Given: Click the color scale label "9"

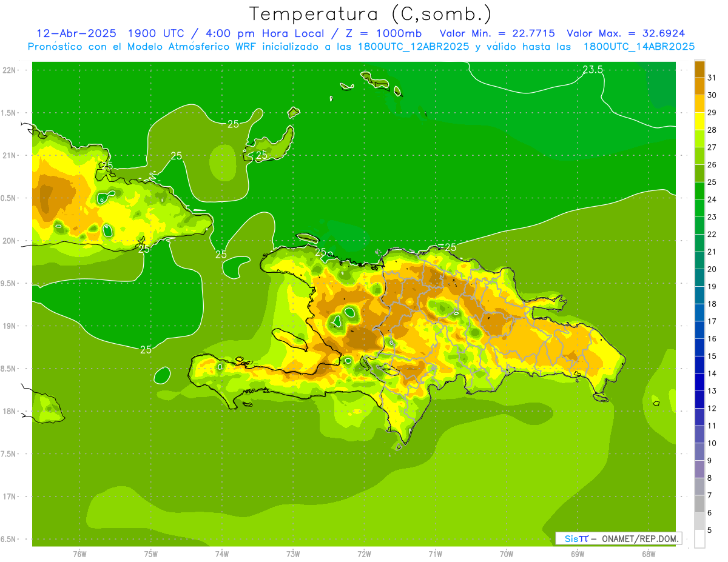Looking at the screenshot, I should 710,461.
